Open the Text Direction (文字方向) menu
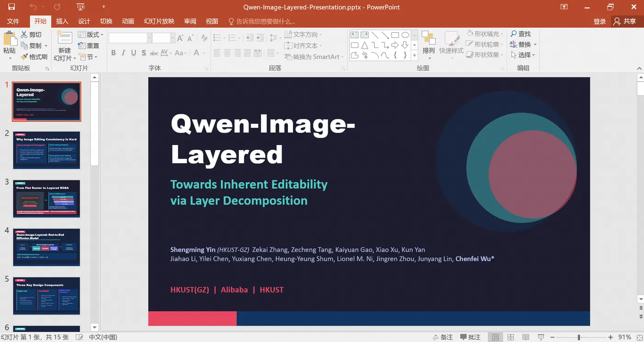The width and height of the screenshot is (644, 342). pos(303,35)
